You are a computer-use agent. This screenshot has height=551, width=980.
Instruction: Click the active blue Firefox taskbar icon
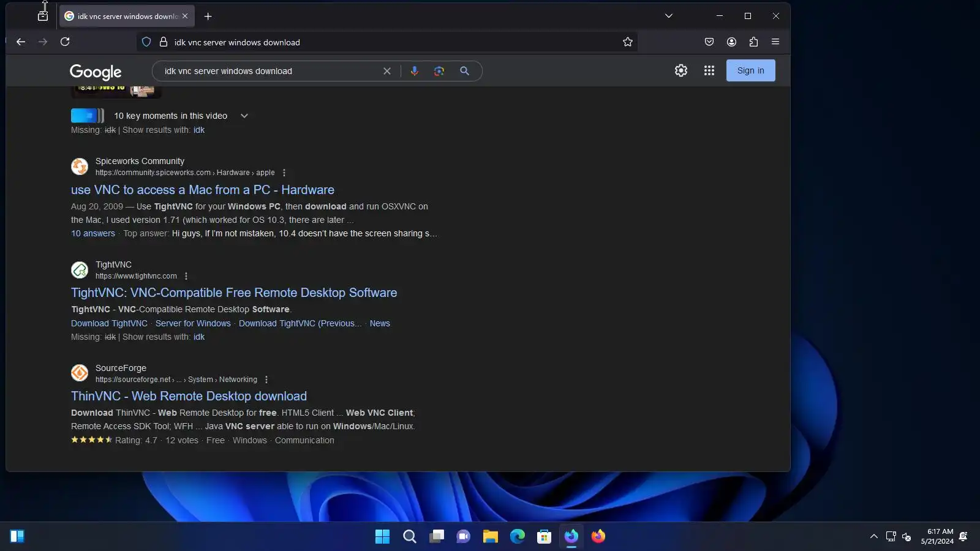pyautogui.click(x=571, y=536)
